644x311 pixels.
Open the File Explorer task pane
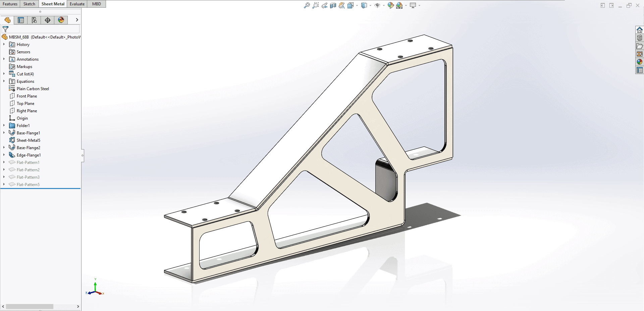click(x=640, y=46)
